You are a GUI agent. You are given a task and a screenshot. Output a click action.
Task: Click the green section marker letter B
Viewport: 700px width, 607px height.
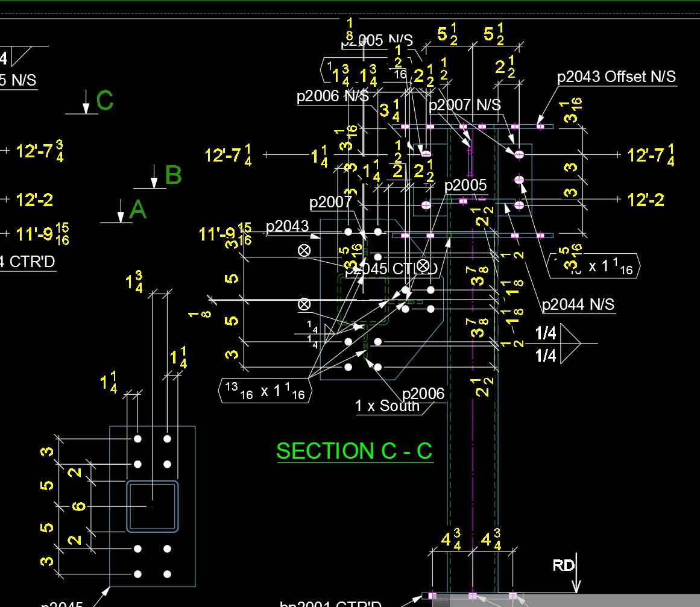(173, 175)
